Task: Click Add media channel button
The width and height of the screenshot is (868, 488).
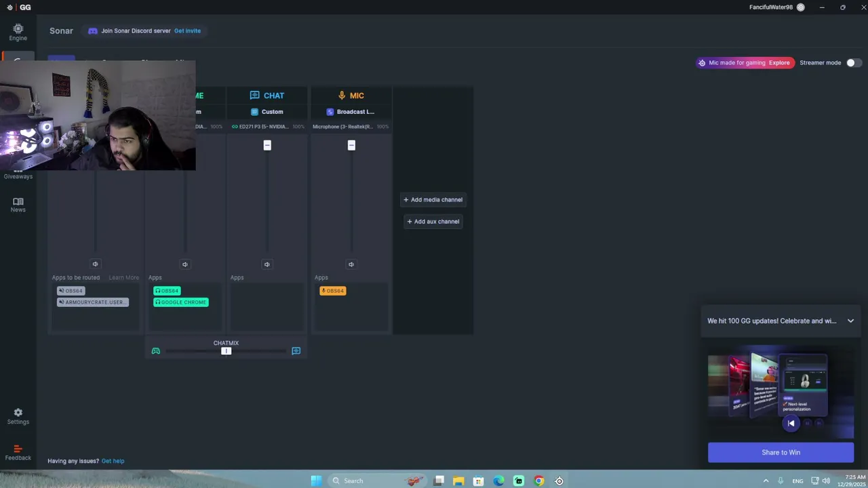Action: pyautogui.click(x=433, y=199)
